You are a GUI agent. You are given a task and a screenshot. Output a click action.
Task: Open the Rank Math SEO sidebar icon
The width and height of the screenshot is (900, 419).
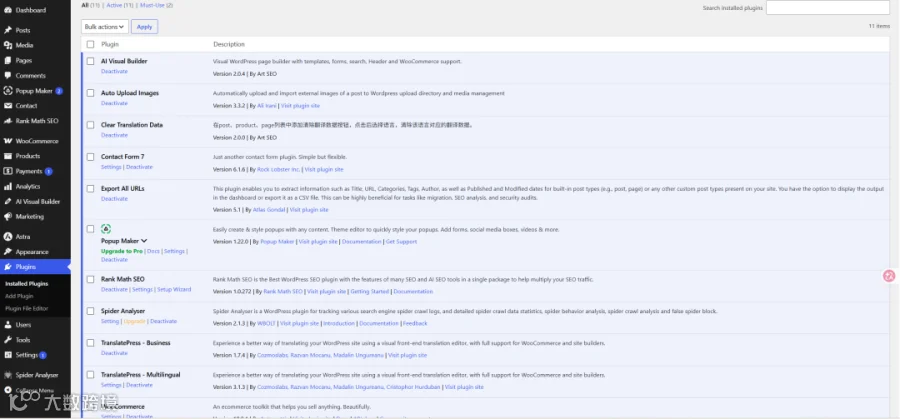[7, 121]
